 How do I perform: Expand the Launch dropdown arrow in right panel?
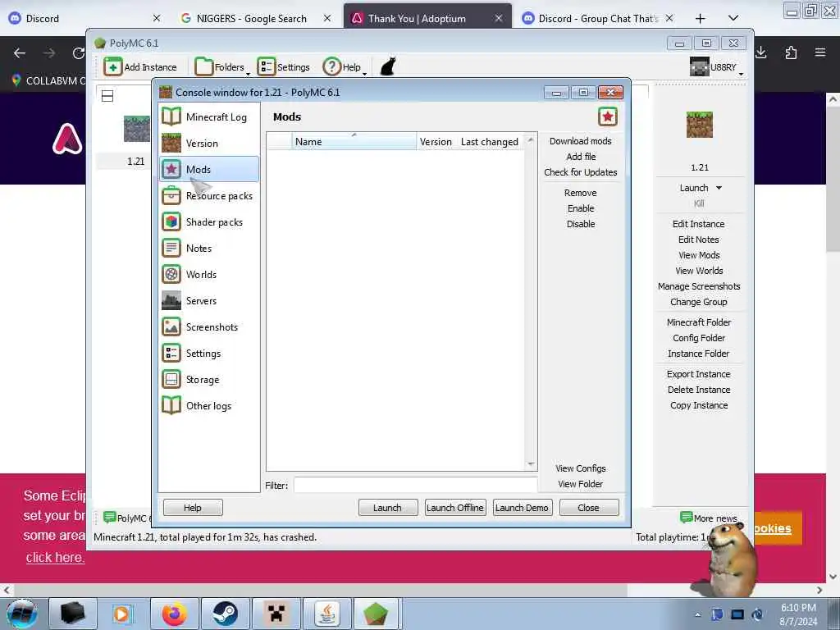coord(719,188)
